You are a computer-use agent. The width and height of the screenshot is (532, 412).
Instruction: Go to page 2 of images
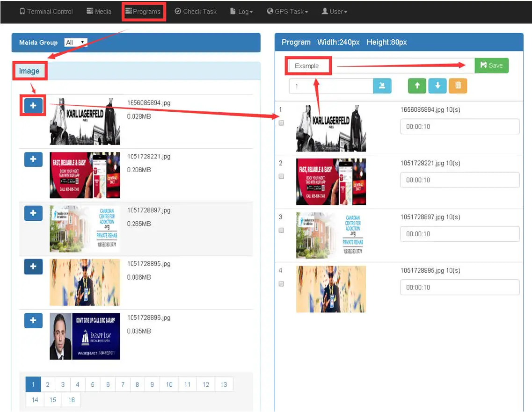click(48, 384)
